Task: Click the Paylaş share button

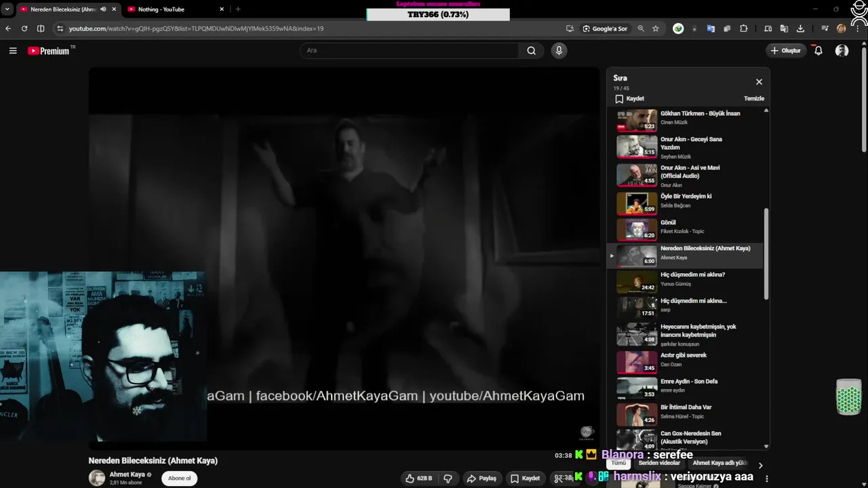Action: [481, 479]
